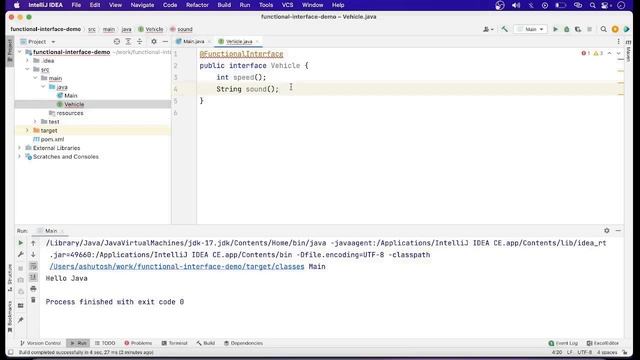Expand the target folder
Screen dimensions: 640x360
(x=27, y=130)
